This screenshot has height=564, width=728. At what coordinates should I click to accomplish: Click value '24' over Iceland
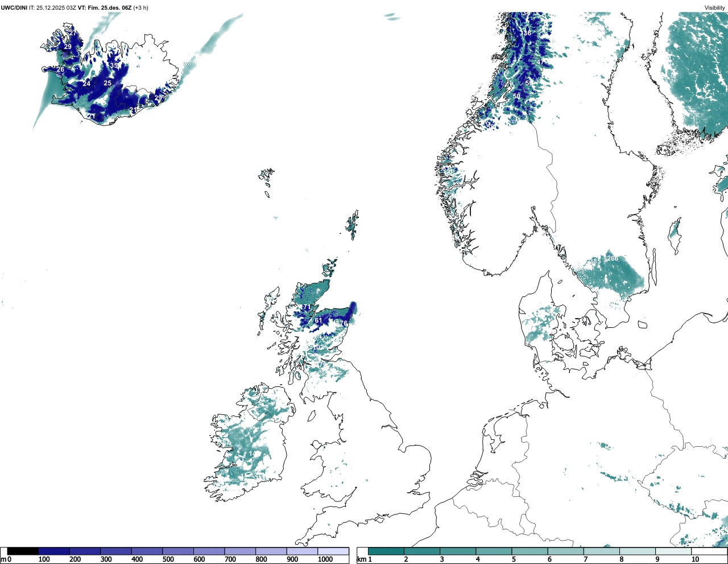(x=86, y=84)
